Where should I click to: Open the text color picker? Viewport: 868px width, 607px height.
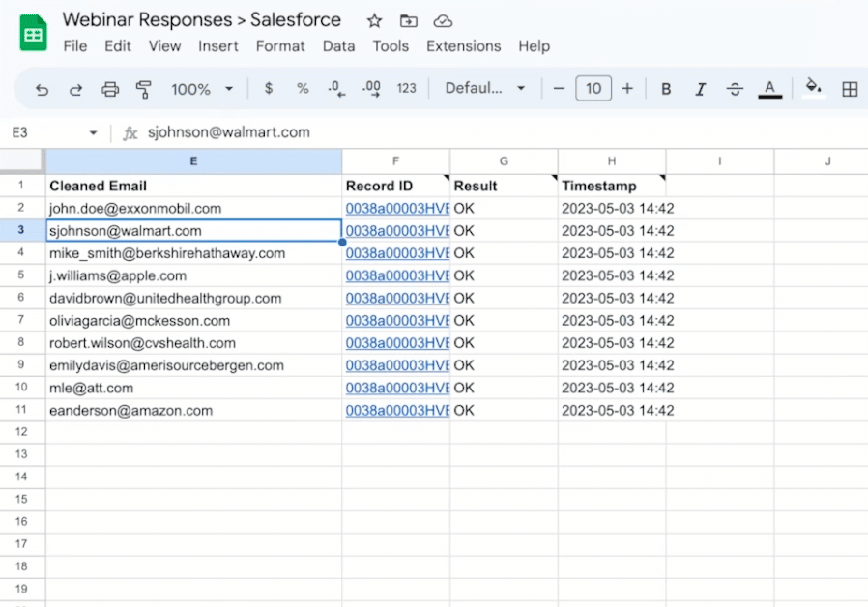point(769,89)
